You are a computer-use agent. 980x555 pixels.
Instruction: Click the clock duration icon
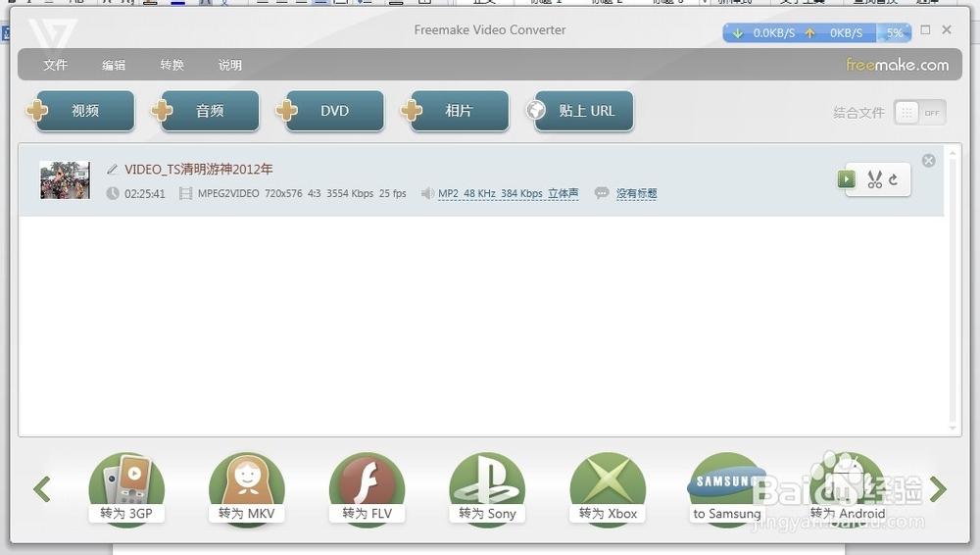point(113,193)
